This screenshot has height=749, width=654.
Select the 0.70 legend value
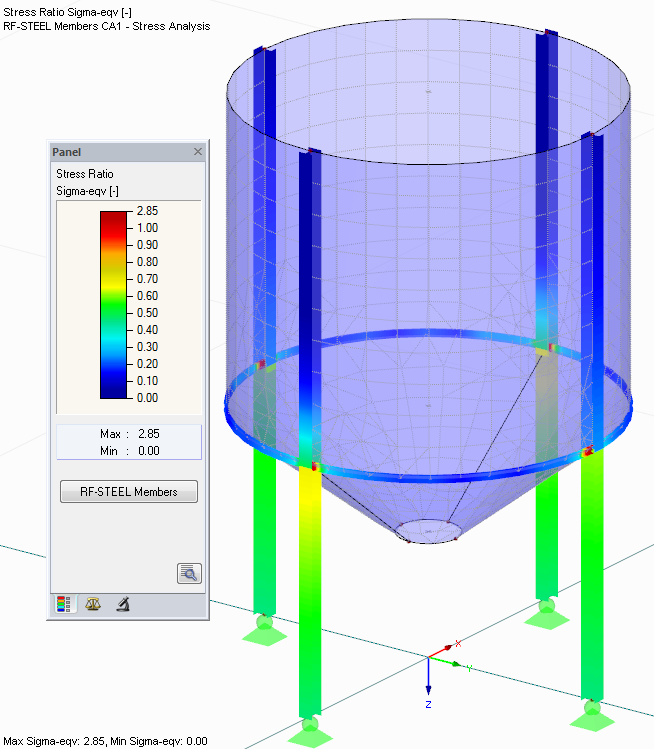pos(147,279)
